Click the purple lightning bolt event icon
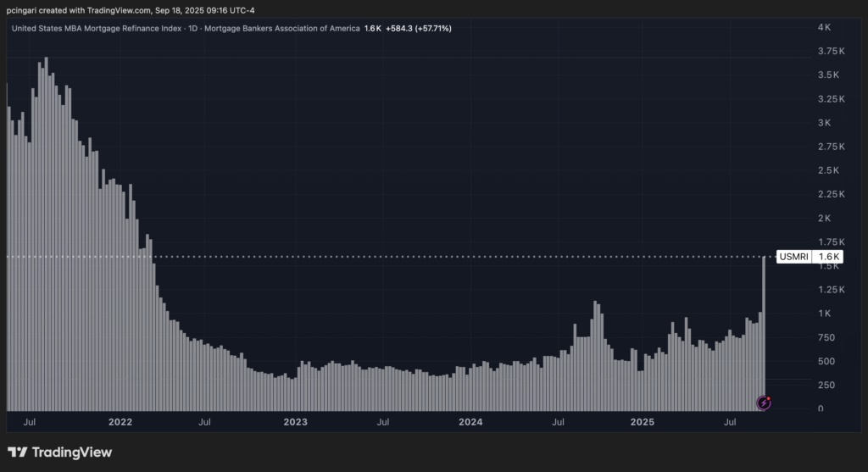Viewport: 868px width, 472px height. pos(764,403)
